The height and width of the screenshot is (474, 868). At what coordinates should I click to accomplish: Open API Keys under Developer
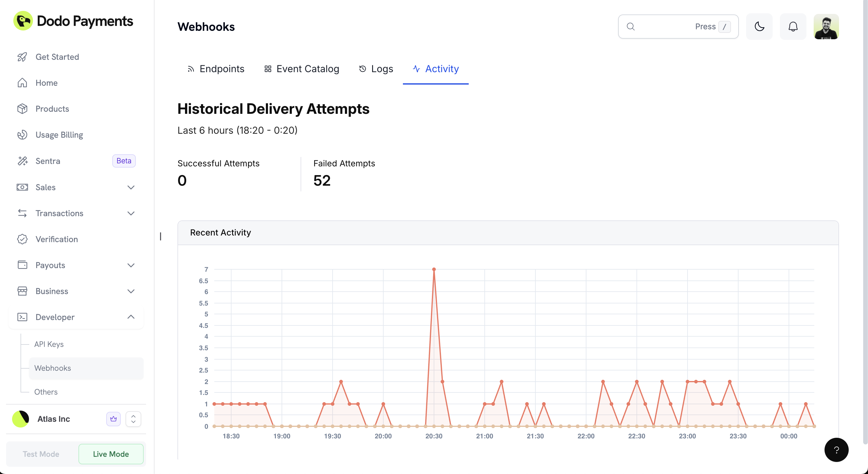click(49, 344)
